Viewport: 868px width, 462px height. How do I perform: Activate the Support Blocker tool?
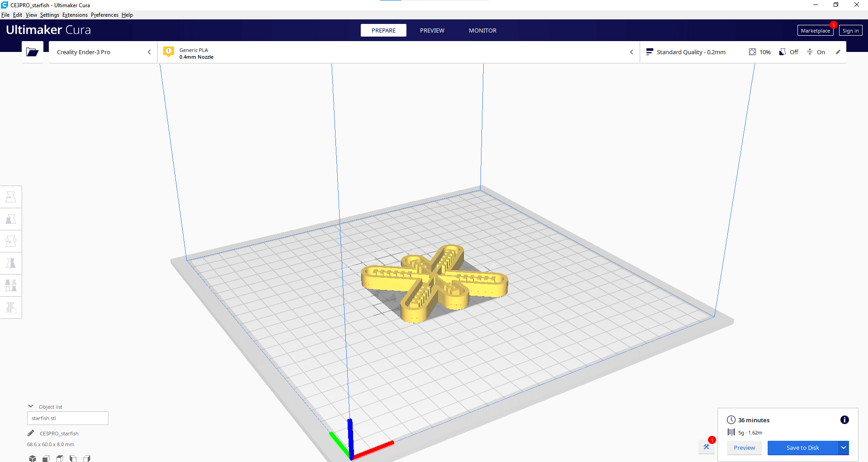click(11, 308)
